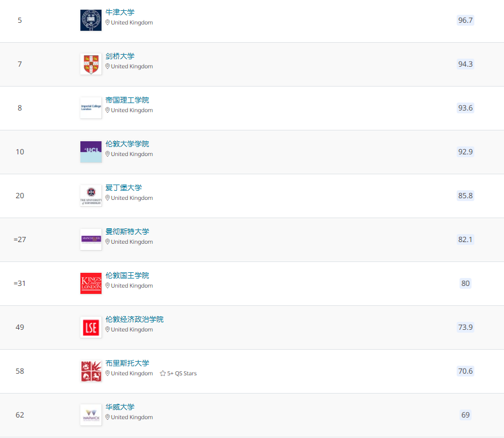Click the 85.8 score for 爱丁堡大学
This screenshot has height=438, width=504.
click(465, 195)
